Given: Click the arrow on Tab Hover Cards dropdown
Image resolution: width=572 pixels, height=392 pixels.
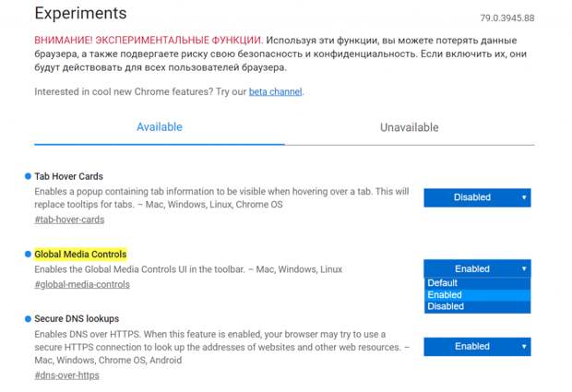Looking at the screenshot, I should pos(524,197).
